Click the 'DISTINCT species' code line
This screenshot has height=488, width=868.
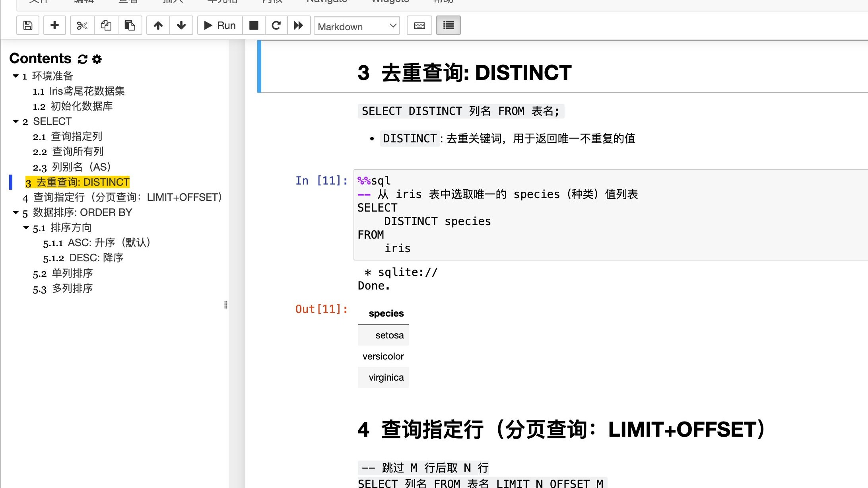click(437, 221)
